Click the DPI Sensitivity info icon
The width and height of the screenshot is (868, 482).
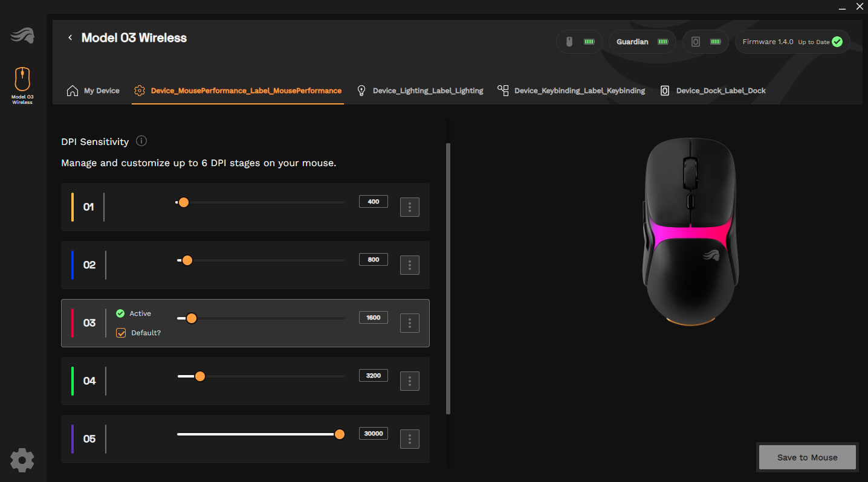coord(141,141)
